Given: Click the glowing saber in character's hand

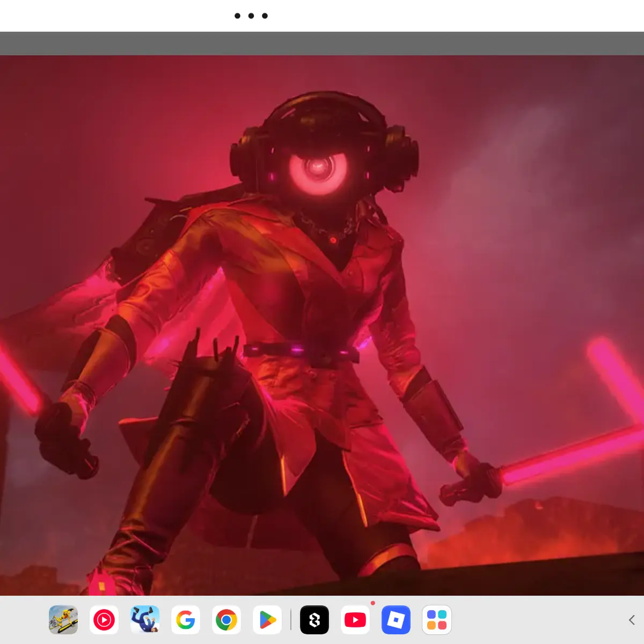Looking at the screenshot, I should [x=569, y=456].
